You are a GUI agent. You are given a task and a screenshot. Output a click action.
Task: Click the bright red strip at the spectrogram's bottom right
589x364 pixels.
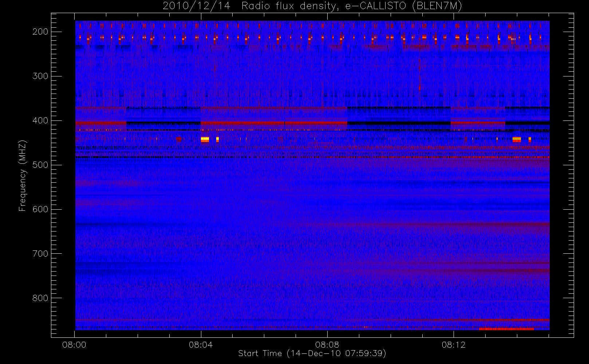506,329
